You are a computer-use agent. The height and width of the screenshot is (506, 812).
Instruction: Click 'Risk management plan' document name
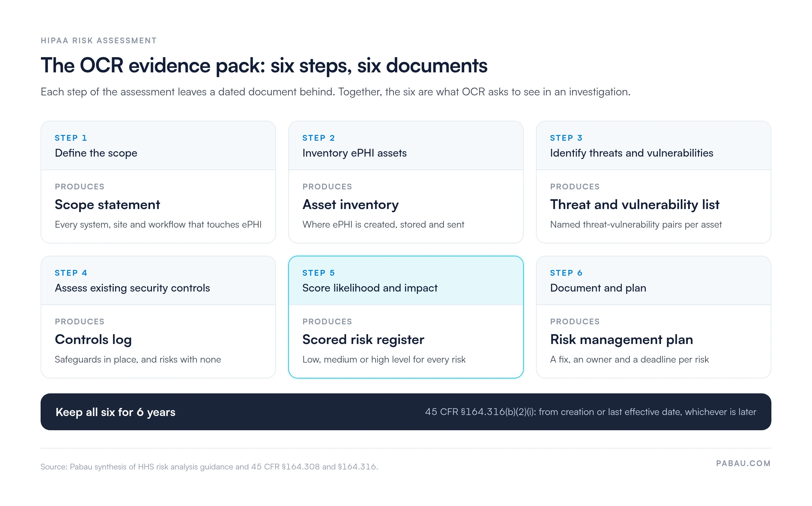[622, 340]
